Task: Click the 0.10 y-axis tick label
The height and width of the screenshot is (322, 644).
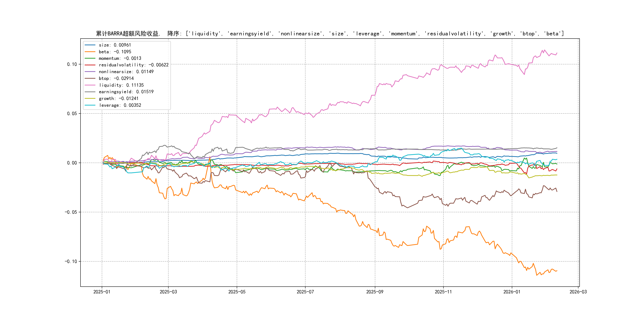Action: tap(72, 64)
